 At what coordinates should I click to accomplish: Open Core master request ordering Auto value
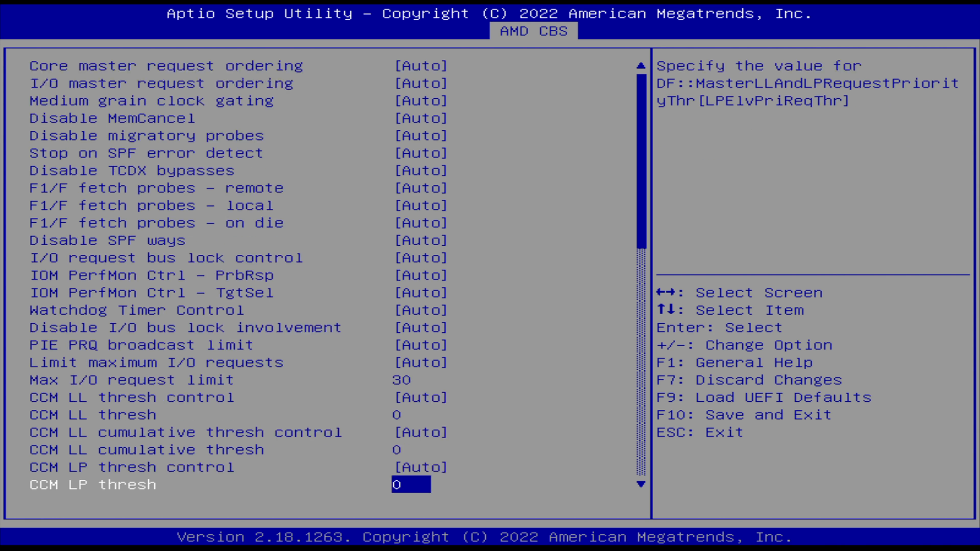pyautogui.click(x=421, y=66)
